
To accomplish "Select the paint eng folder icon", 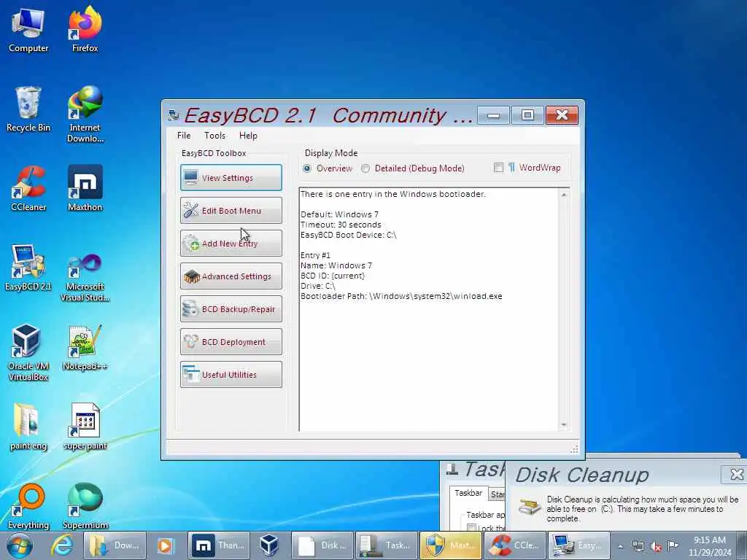I will point(28,427).
